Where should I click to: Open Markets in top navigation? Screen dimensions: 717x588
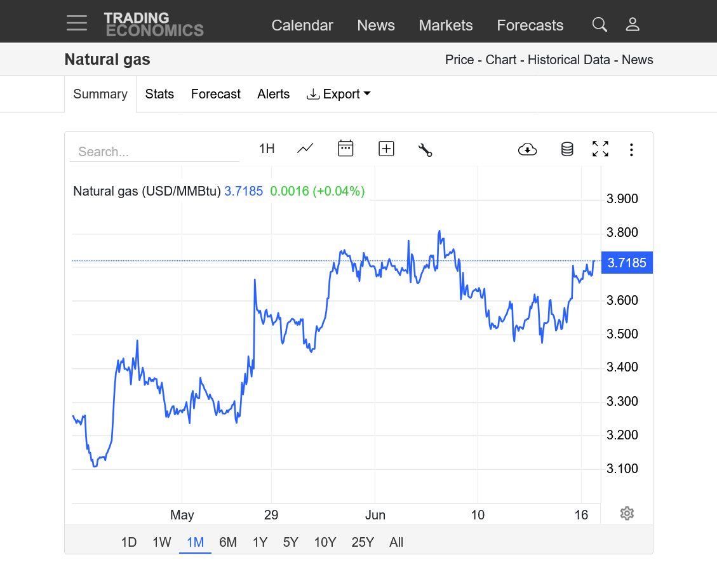click(446, 25)
